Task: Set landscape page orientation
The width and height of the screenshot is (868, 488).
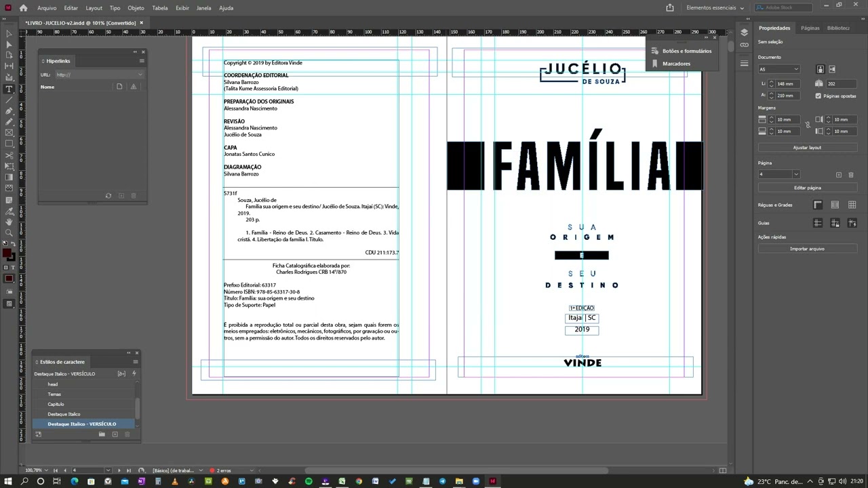Action: 832,69
